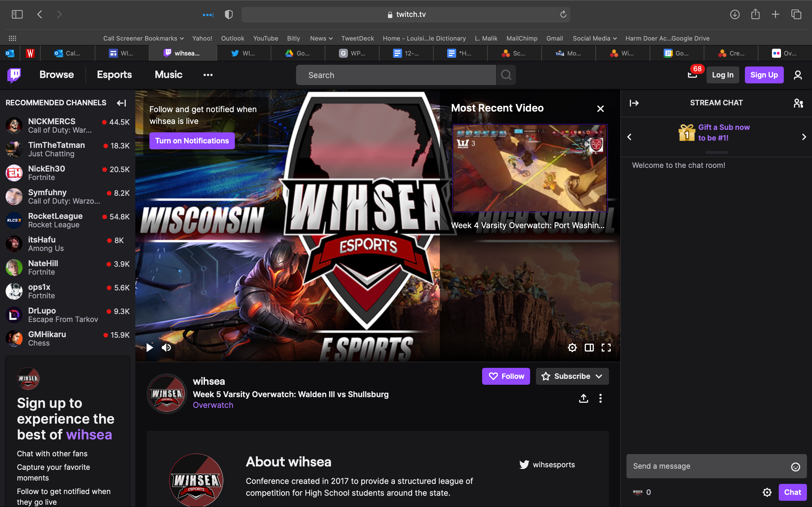Open the chat viewer list icon
The height and width of the screenshot is (507, 812).
pos(798,103)
